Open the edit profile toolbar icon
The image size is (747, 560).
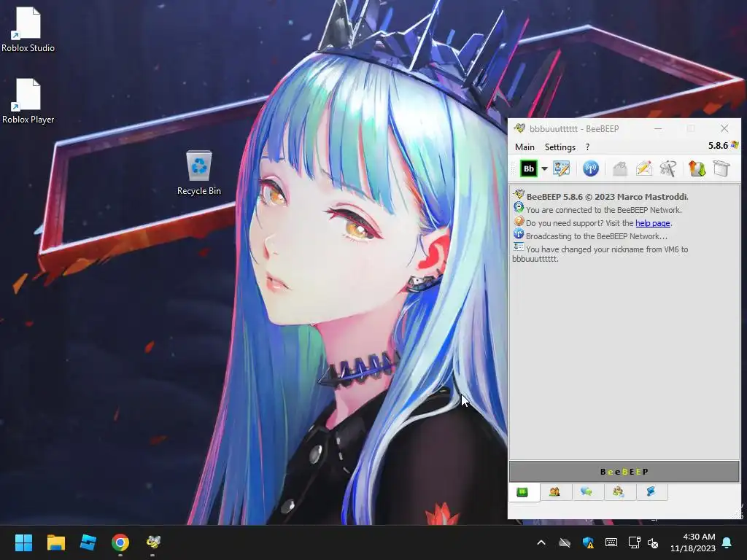tap(561, 168)
